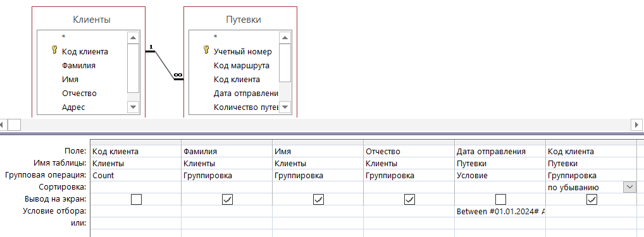Click the Условие group operation cell

(500, 176)
